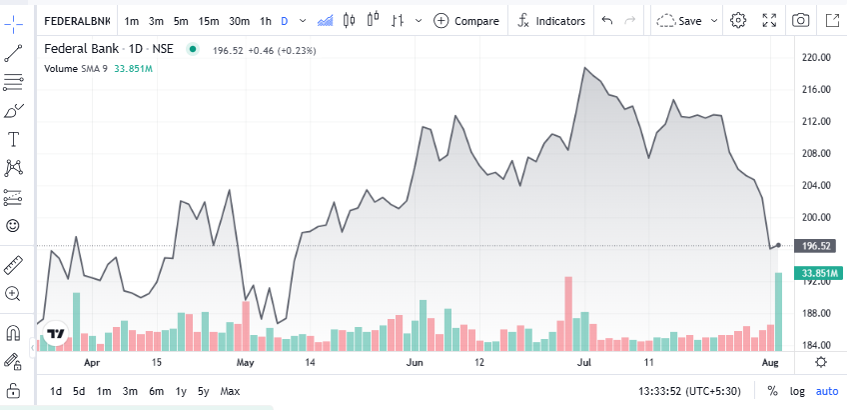This screenshot has width=868, height=410.
Task: Set date range to 5d
Action: 79,391
